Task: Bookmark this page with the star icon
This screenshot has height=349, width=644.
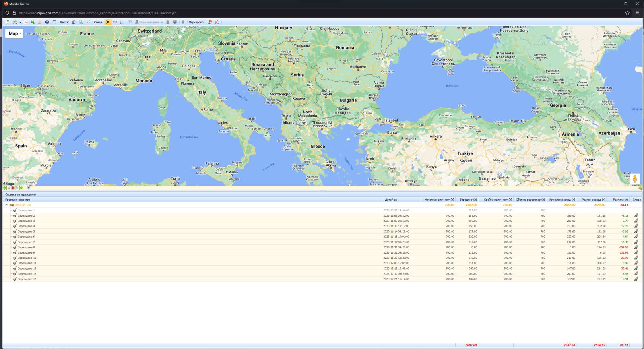Action: (x=627, y=13)
